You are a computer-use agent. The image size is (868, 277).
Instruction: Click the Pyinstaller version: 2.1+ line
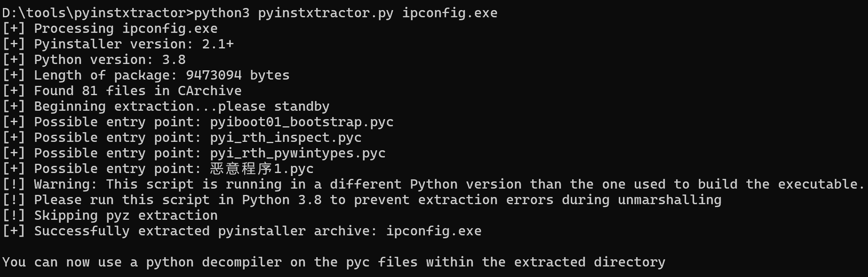pos(118,44)
